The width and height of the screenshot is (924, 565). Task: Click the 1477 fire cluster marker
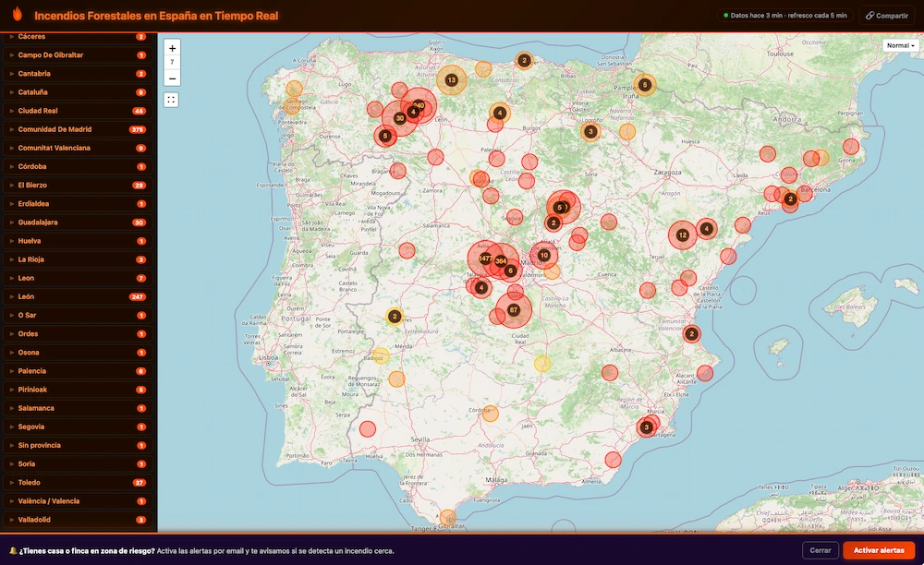[486, 258]
